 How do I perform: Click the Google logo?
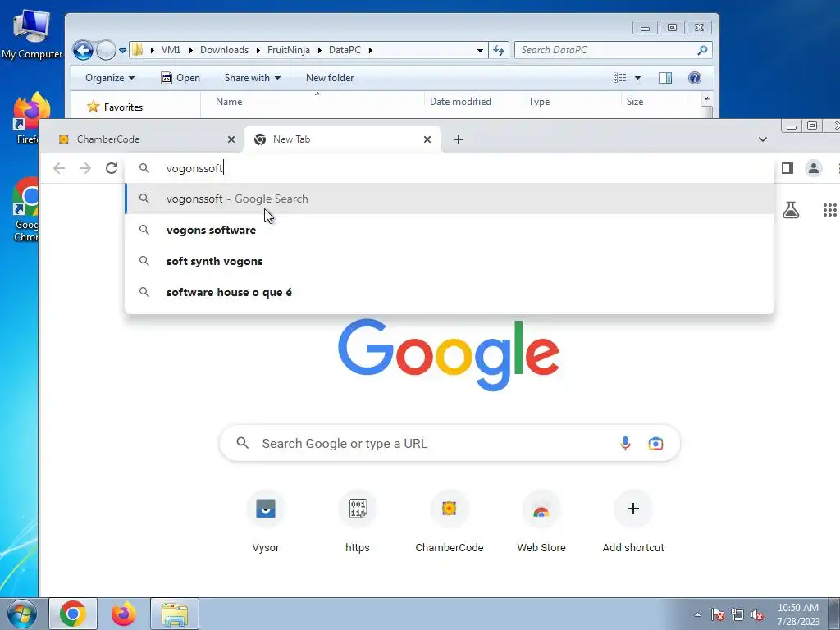tap(449, 354)
